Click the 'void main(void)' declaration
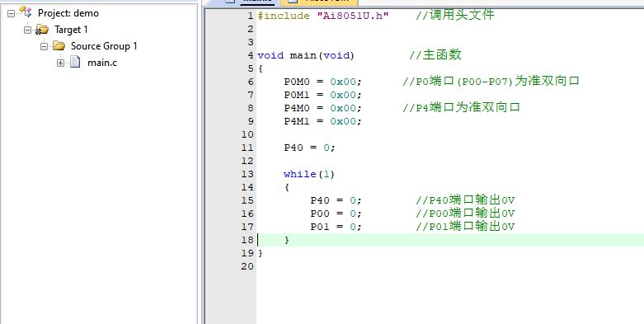This screenshot has height=324, width=644. point(306,55)
